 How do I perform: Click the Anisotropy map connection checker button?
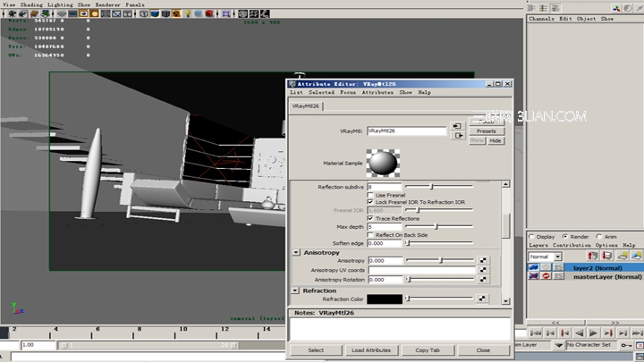tap(483, 260)
